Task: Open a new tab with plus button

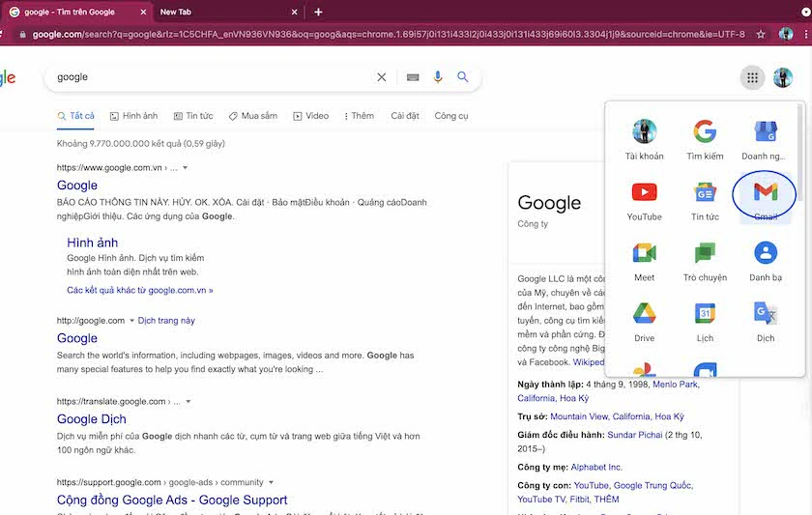Action: pyautogui.click(x=318, y=12)
